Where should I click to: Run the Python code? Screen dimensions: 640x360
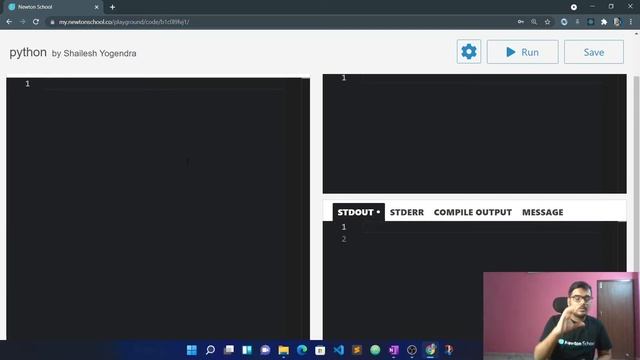coord(522,52)
